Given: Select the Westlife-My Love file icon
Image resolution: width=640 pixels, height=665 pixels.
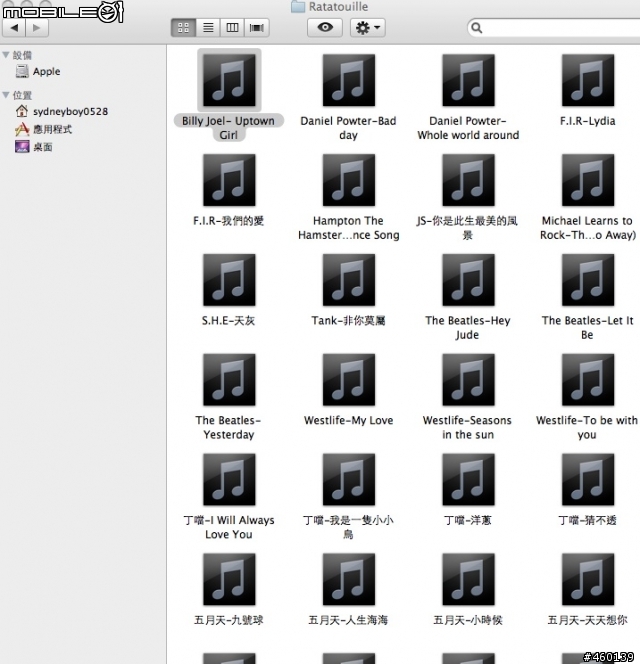Looking at the screenshot, I should click(349, 380).
